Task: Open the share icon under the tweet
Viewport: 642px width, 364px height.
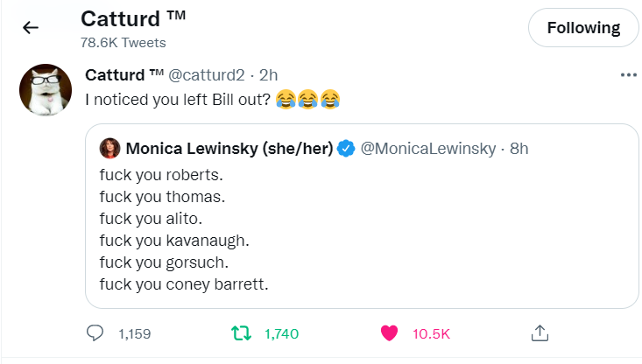Action: [x=540, y=333]
